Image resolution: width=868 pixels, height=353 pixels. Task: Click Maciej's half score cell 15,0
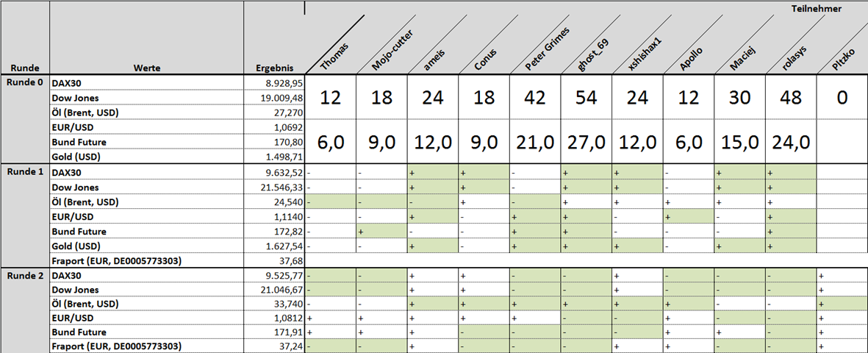pyautogui.click(x=739, y=142)
